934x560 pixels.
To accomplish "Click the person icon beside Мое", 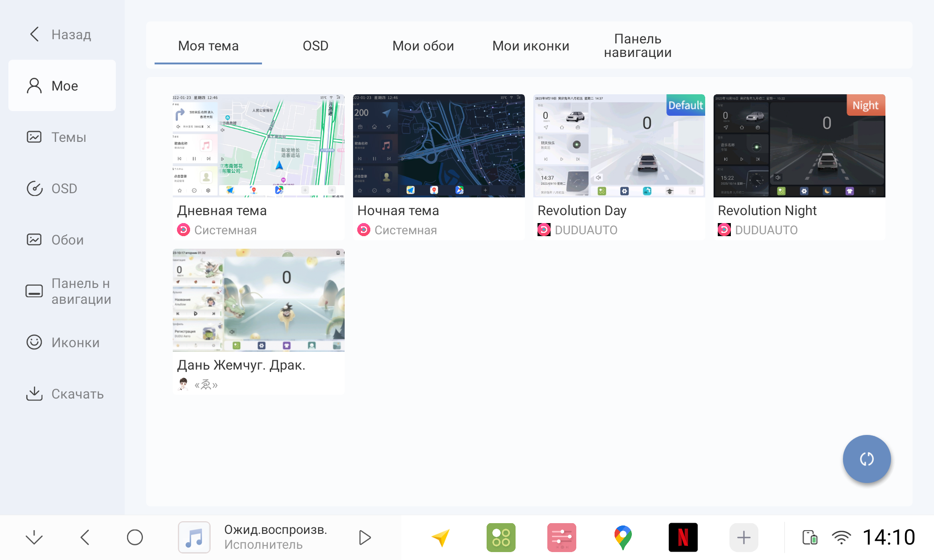I will [x=34, y=85].
